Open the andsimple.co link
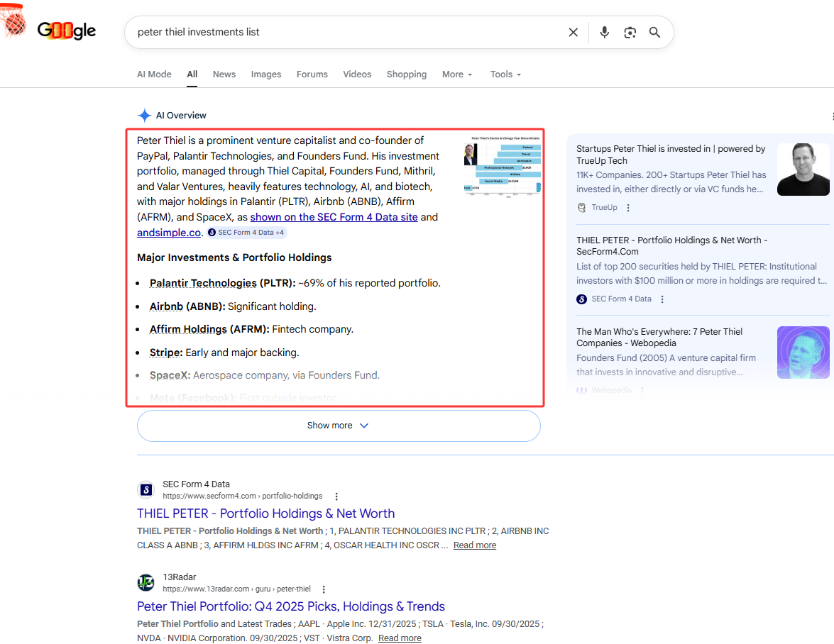 coord(169,232)
